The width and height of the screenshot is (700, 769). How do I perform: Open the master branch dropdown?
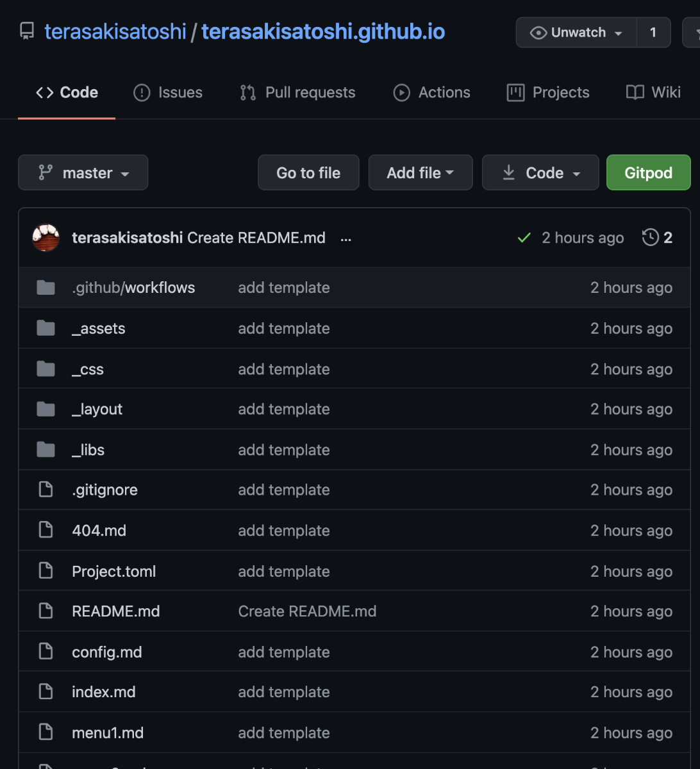(83, 172)
